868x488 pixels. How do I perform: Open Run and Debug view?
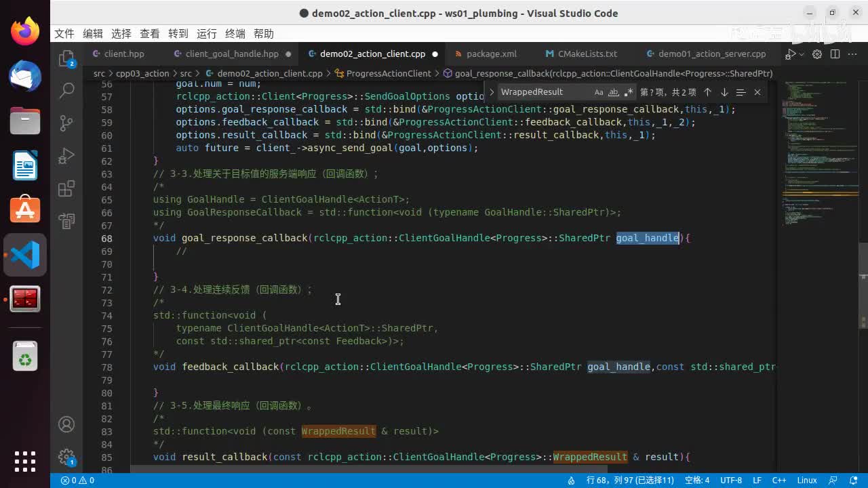click(x=66, y=156)
